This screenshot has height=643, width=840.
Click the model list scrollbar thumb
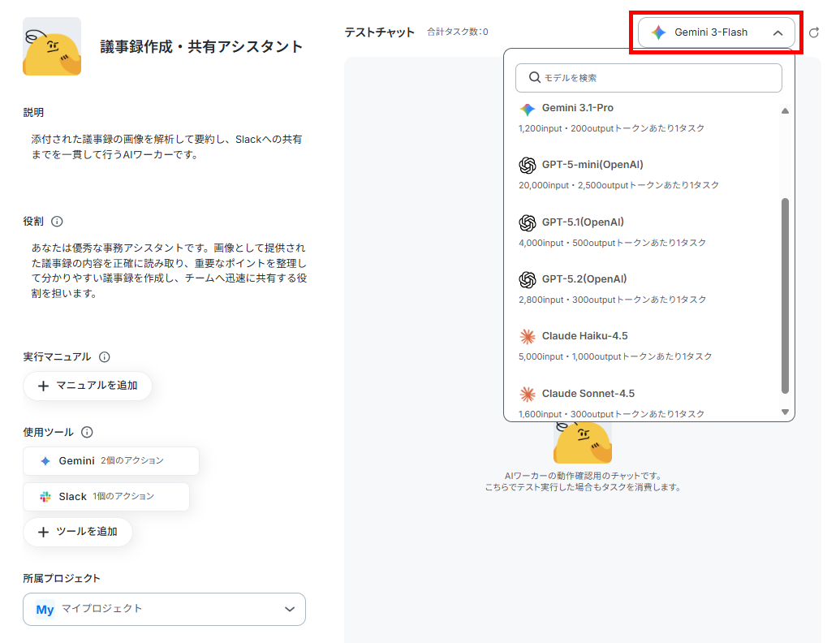coord(785,296)
